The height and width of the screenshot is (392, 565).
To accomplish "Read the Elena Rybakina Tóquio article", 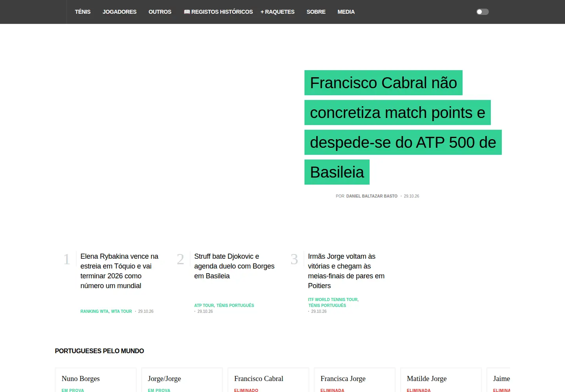I will coord(119,271).
